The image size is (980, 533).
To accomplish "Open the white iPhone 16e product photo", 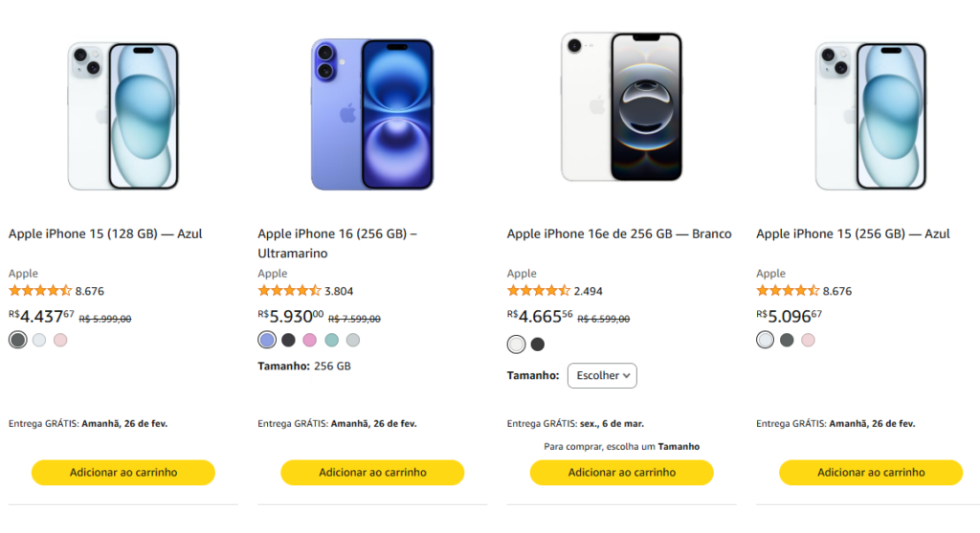I will tap(622, 107).
